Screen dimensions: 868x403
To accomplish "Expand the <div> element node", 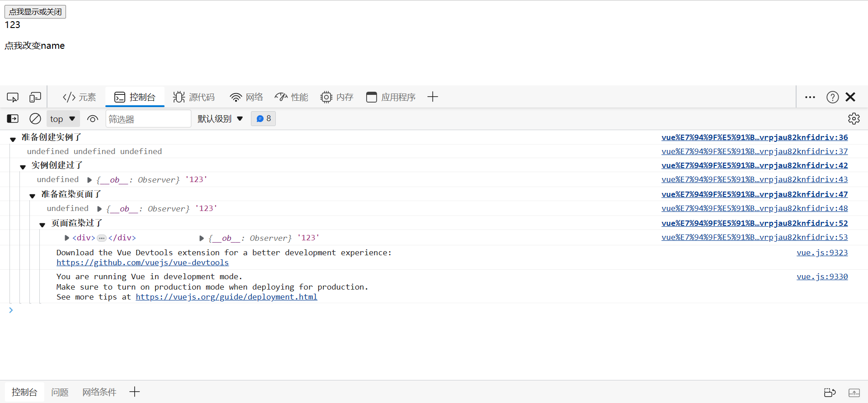I will coord(67,238).
